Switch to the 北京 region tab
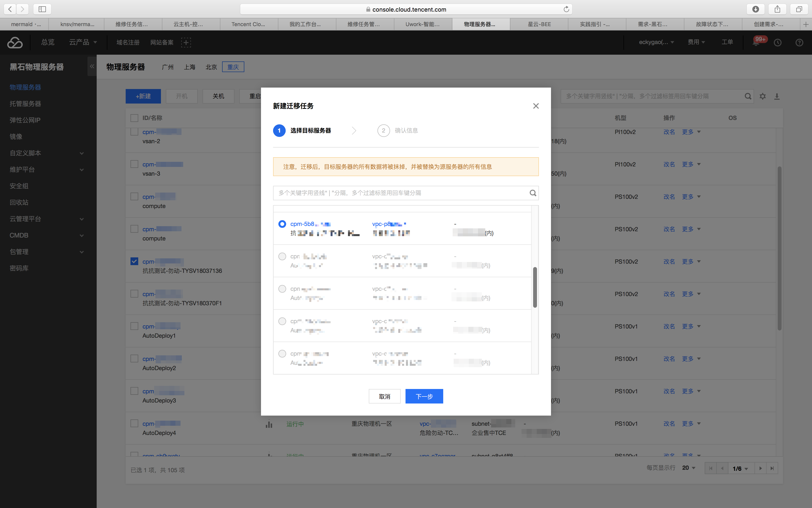The height and width of the screenshot is (508, 812). coord(211,67)
